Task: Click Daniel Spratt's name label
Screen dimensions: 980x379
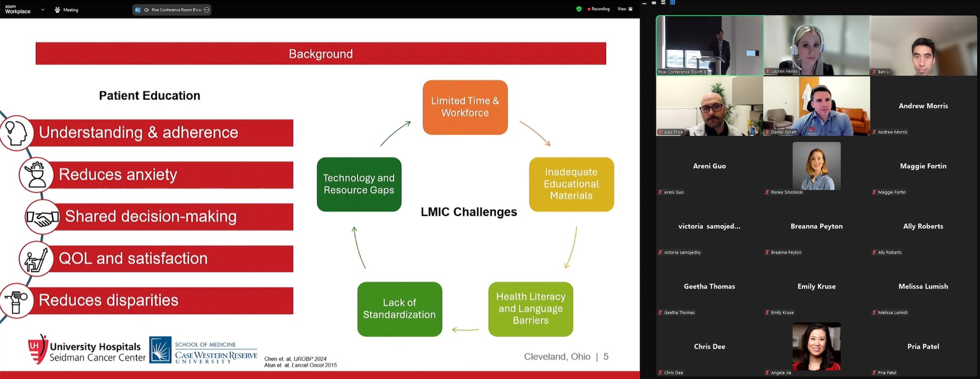Action: 783,132
